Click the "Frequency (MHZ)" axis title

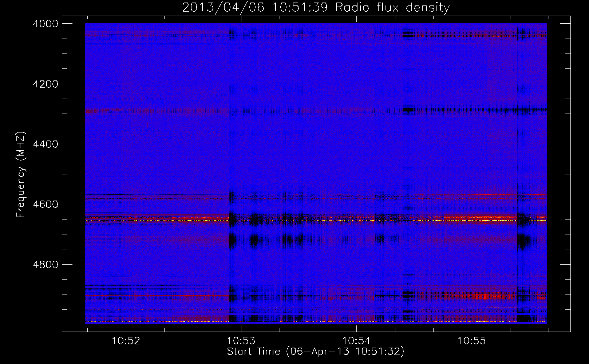click(x=21, y=175)
